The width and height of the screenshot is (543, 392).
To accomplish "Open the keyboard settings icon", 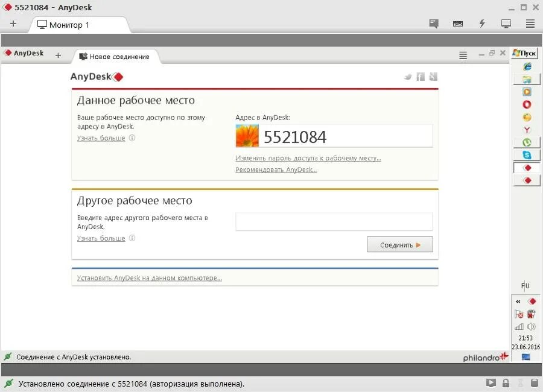I will pyautogui.click(x=458, y=24).
